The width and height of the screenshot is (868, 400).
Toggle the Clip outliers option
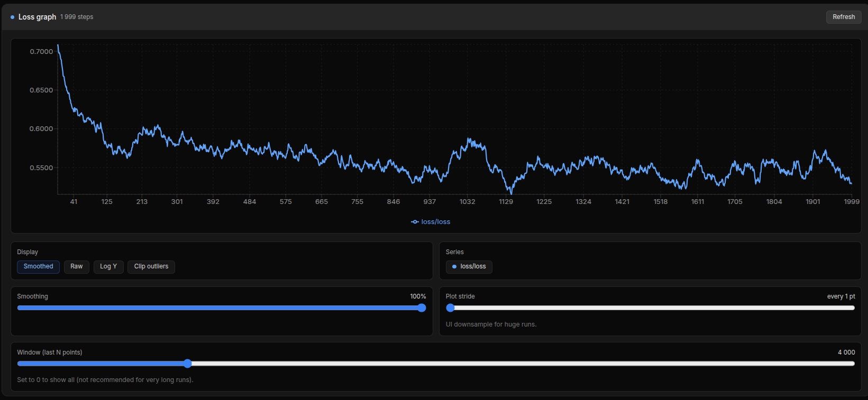point(151,266)
